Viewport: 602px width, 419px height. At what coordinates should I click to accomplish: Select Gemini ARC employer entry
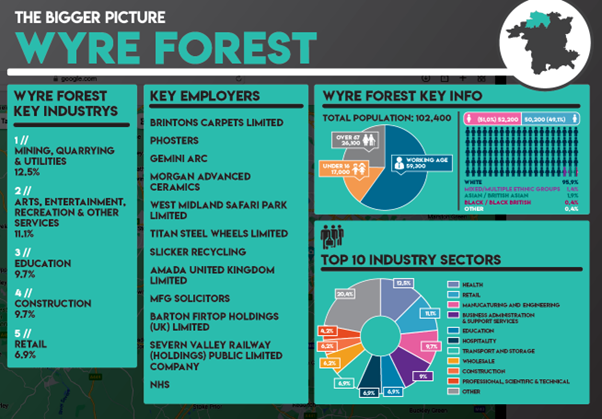tap(179, 159)
